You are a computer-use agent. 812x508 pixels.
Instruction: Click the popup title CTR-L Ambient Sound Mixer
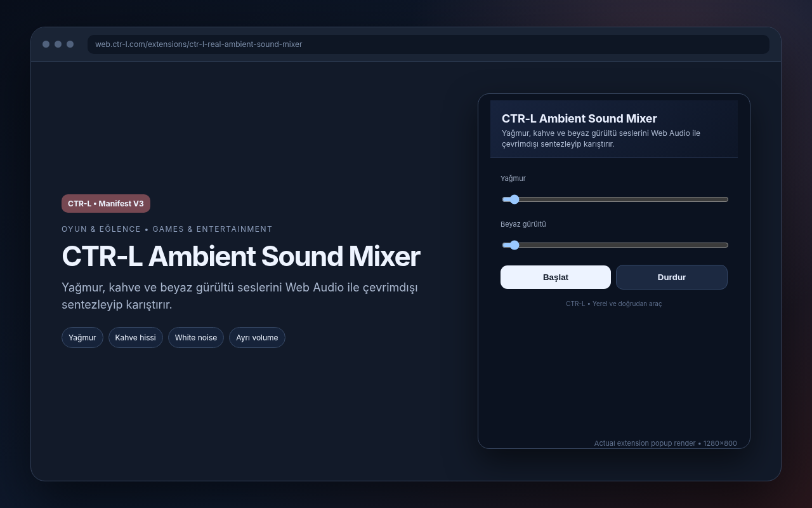[579, 118]
